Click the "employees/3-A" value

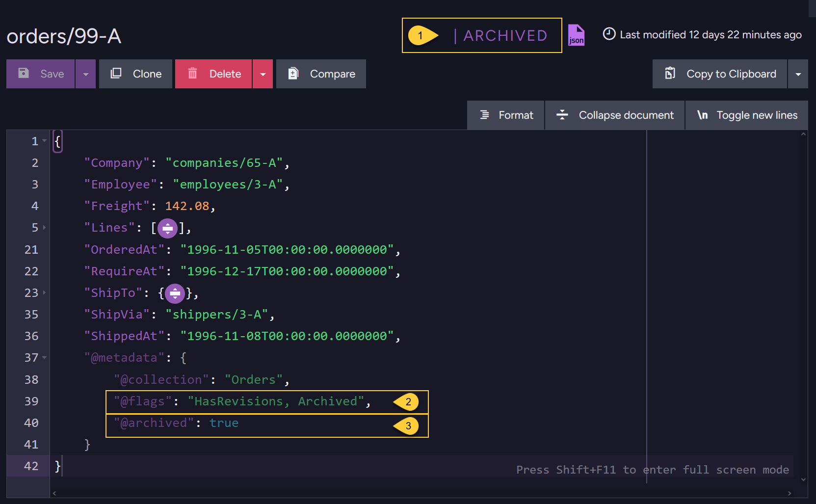point(228,185)
